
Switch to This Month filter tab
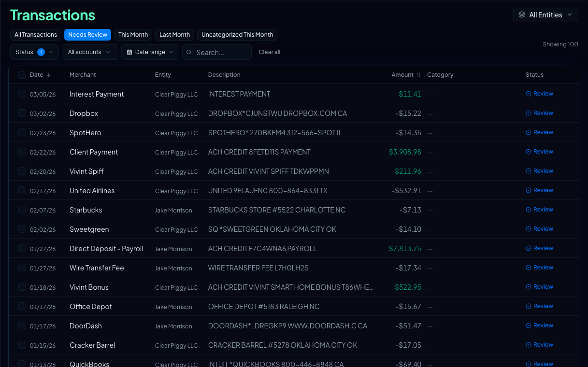coord(133,35)
